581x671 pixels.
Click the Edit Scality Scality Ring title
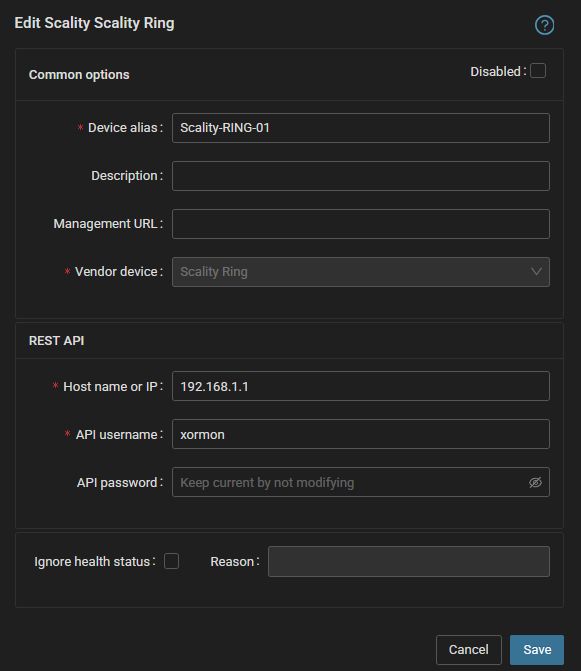95,23
